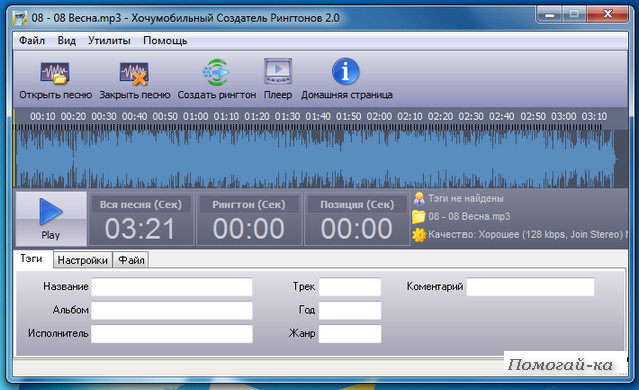Open the Утилиты menu

click(x=109, y=40)
